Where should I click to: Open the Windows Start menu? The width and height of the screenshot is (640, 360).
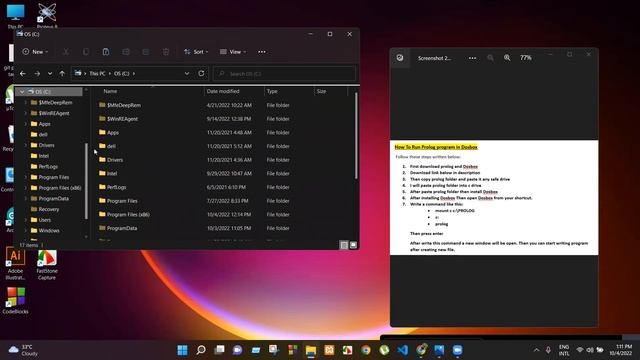pos(182,350)
